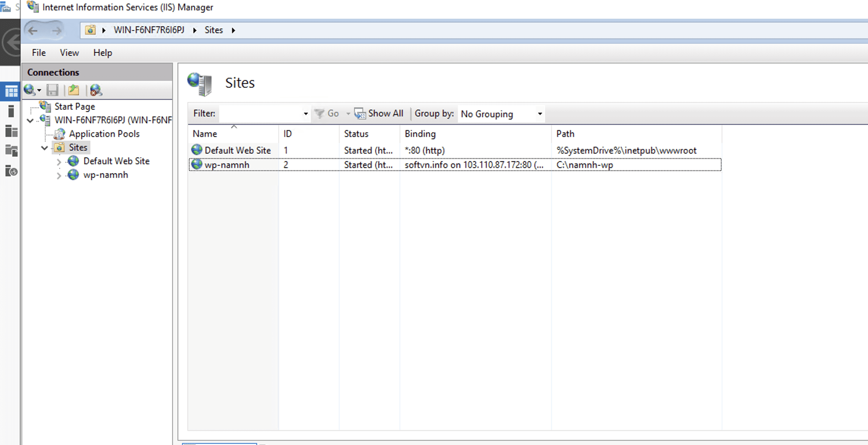This screenshot has height=445, width=868.
Task: Click the Show All button
Action: [x=379, y=113]
